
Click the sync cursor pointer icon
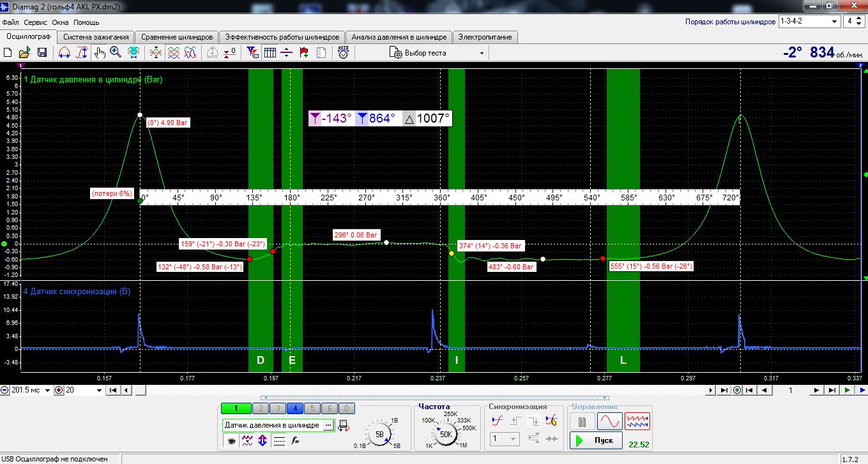click(552, 421)
